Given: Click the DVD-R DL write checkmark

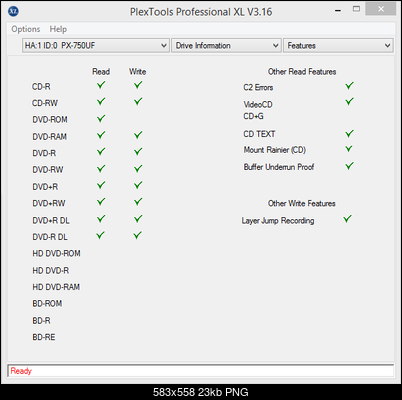Looking at the screenshot, I should pyautogui.click(x=137, y=235).
